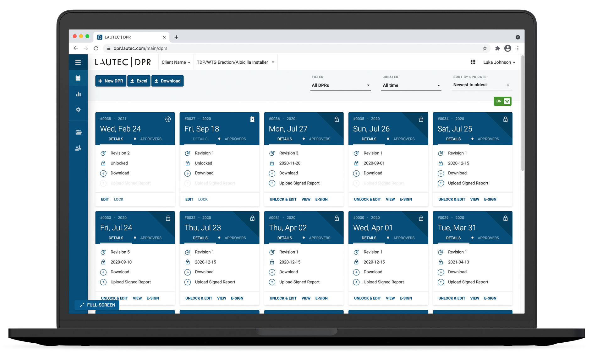The width and height of the screenshot is (597, 364).
Task: Click lock date 2020-11-20 on Mon, Jul 27
Action: pyautogui.click(x=290, y=163)
